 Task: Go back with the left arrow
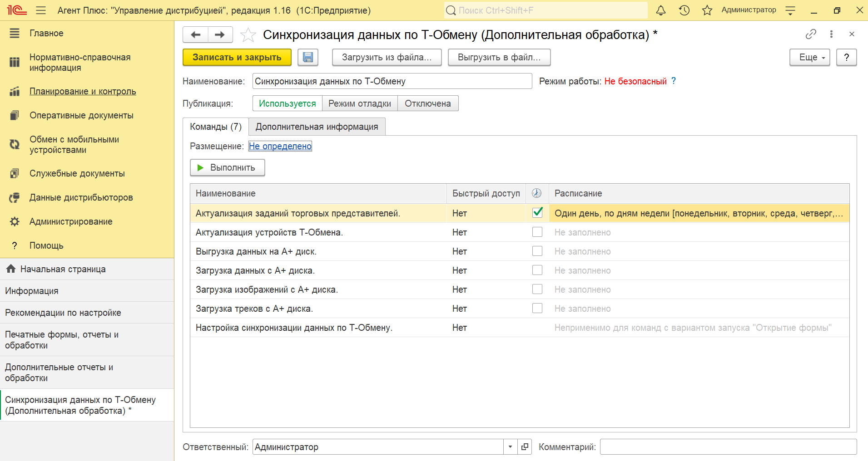coord(196,34)
